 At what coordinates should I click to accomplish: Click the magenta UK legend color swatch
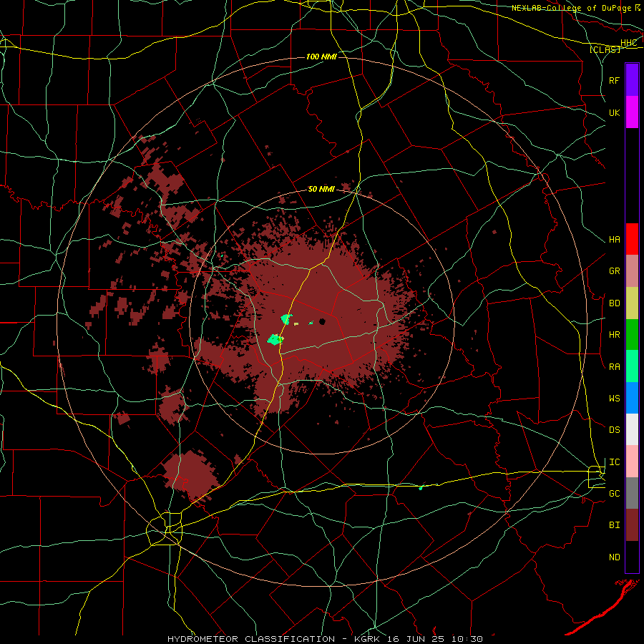(632, 112)
